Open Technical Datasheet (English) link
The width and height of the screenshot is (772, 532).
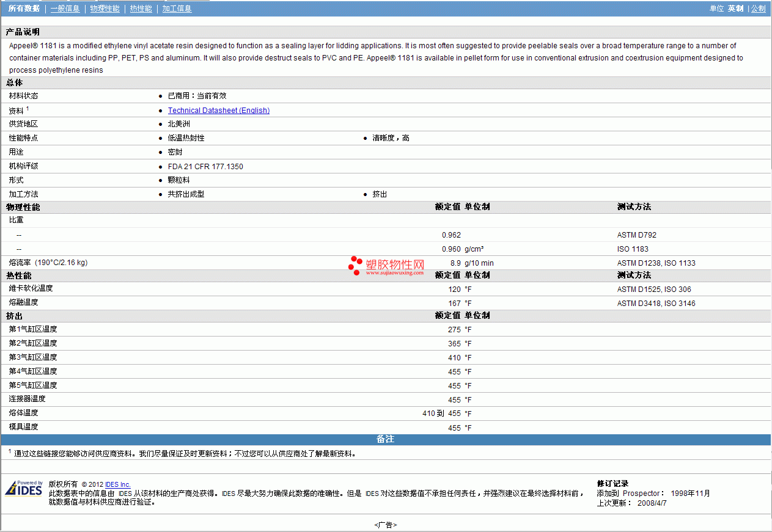point(219,111)
